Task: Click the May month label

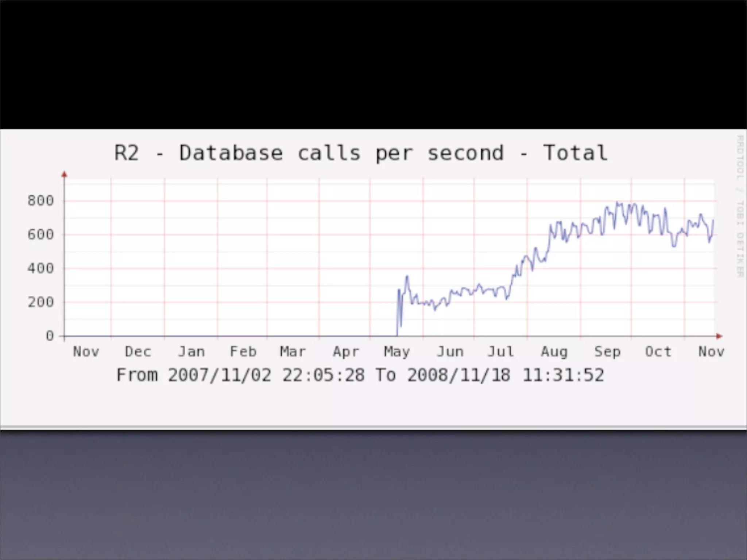Action: [397, 352]
